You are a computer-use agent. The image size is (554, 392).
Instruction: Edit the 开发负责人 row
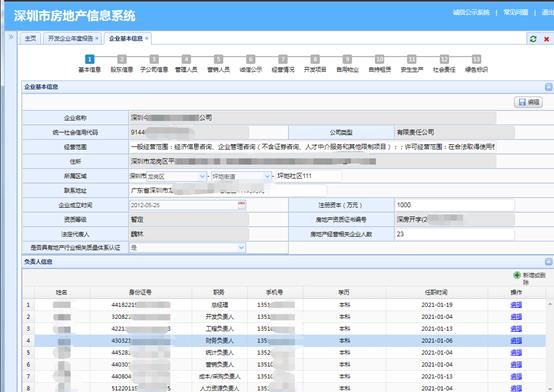(x=516, y=317)
